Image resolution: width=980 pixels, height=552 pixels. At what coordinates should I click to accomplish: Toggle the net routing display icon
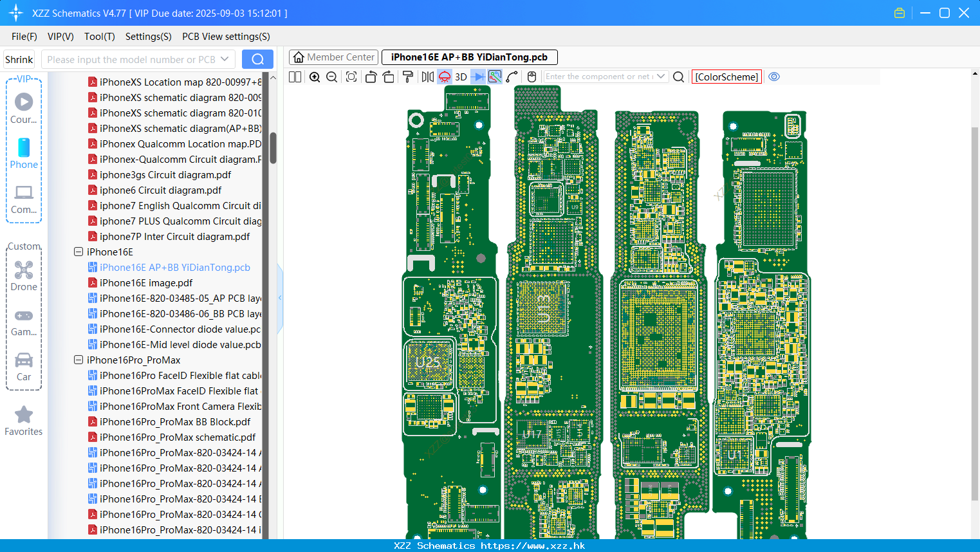(495, 77)
